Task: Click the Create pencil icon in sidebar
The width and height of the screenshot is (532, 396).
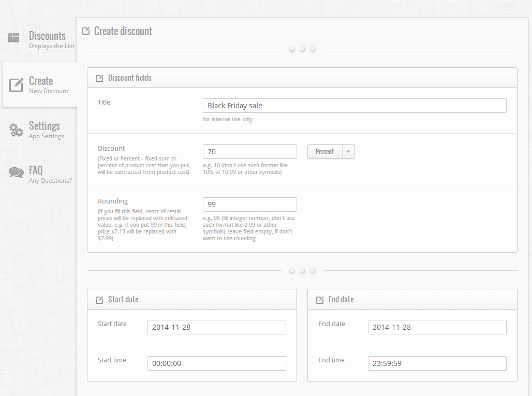Action: click(x=16, y=85)
